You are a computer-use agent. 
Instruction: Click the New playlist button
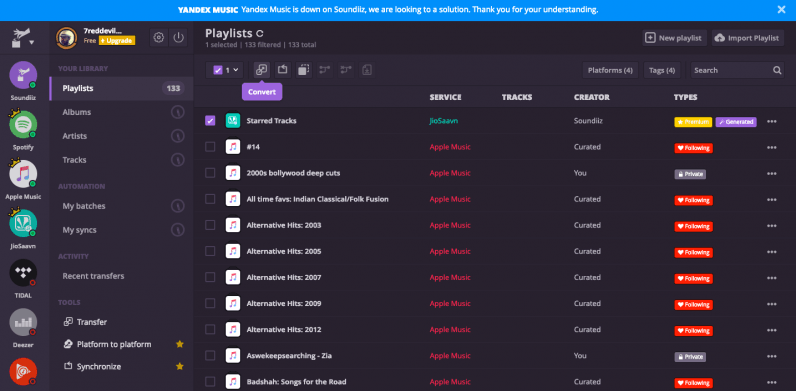pos(674,38)
